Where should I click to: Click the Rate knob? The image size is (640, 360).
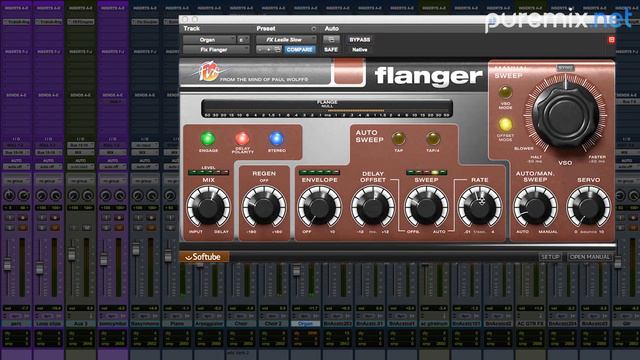pyautogui.click(x=480, y=207)
